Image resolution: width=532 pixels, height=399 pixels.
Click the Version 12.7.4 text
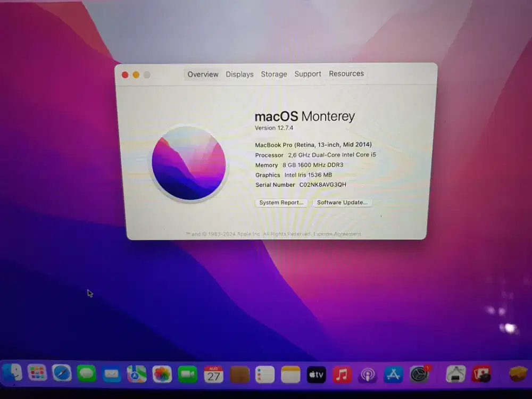pyautogui.click(x=274, y=128)
